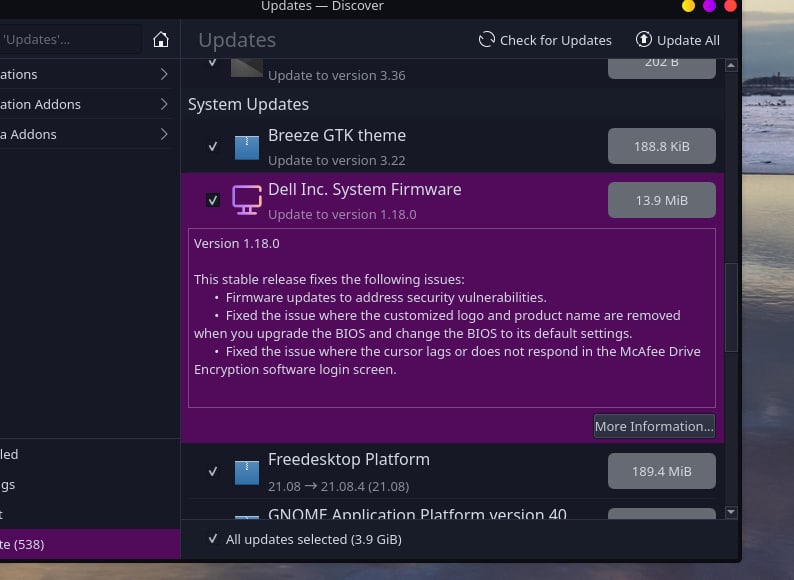Uncheck the Freedesktop Platform update
The width and height of the screenshot is (794, 580).
[x=213, y=471]
